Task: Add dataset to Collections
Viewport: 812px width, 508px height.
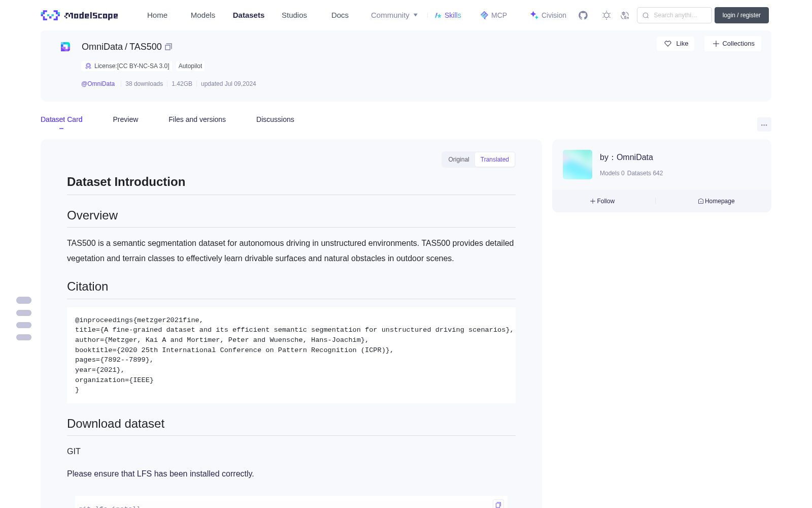Action: [733, 44]
